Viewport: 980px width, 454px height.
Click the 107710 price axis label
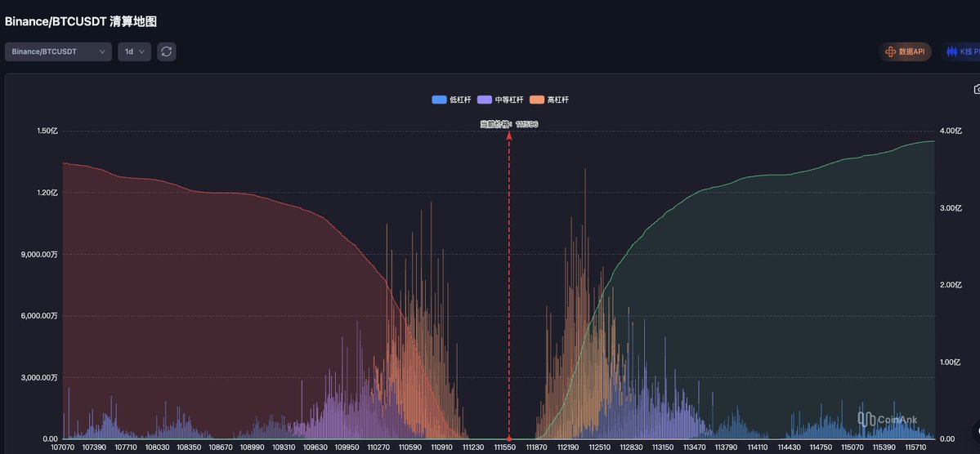click(126, 447)
